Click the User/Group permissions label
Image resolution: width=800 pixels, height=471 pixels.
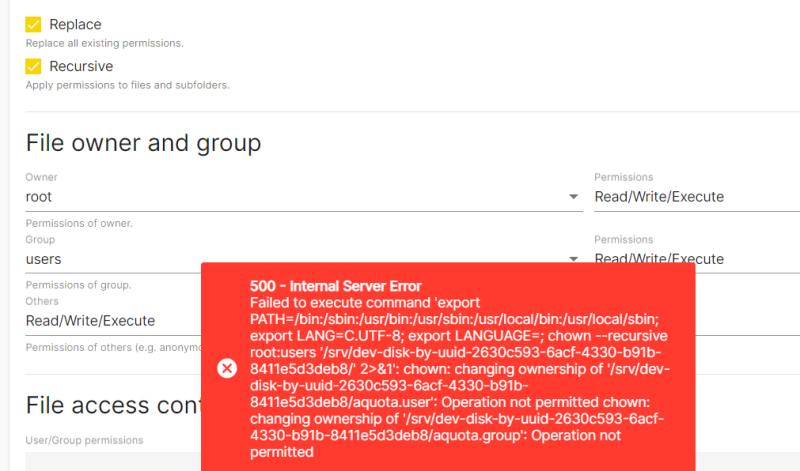tap(84, 440)
